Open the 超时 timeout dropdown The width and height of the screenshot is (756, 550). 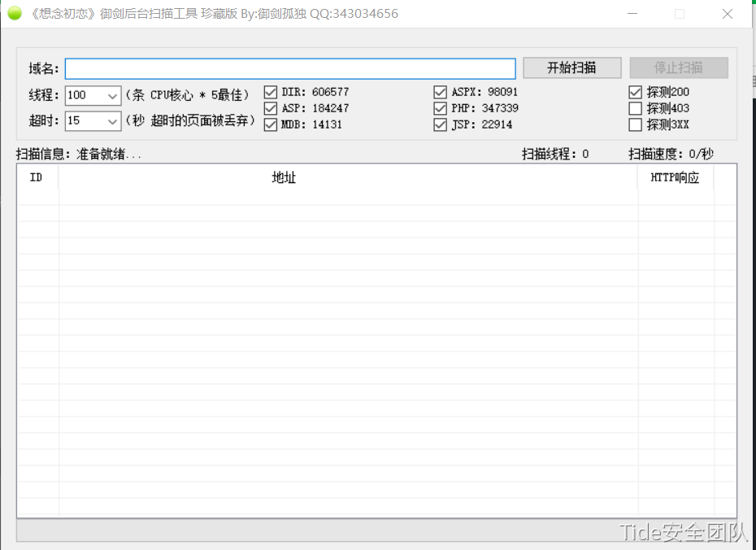[112, 120]
